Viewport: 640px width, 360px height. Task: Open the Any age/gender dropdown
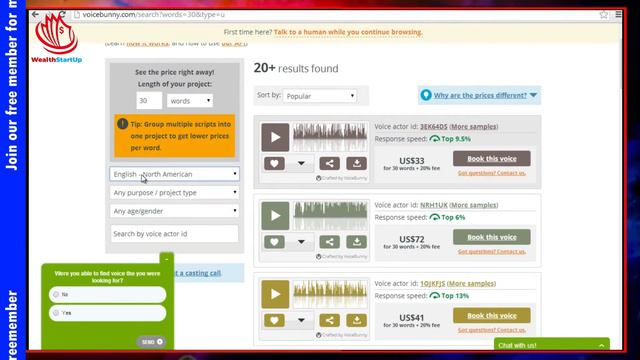pyautogui.click(x=174, y=211)
